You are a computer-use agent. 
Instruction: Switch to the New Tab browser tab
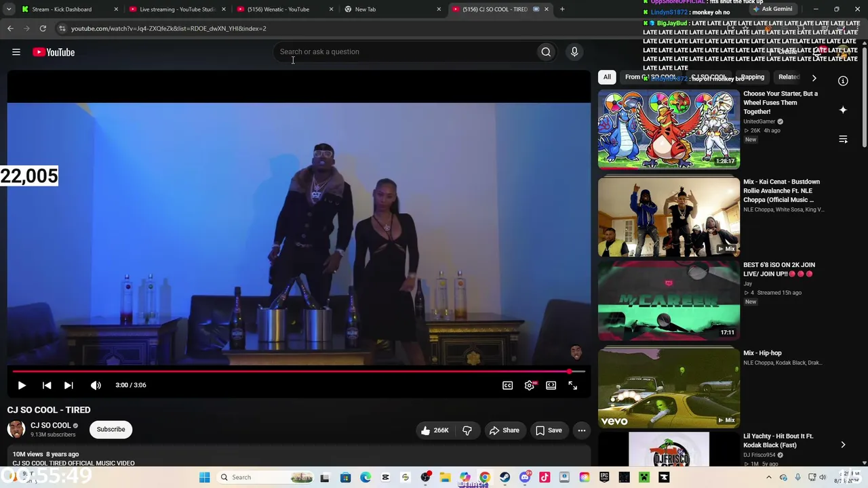pos(392,9)
